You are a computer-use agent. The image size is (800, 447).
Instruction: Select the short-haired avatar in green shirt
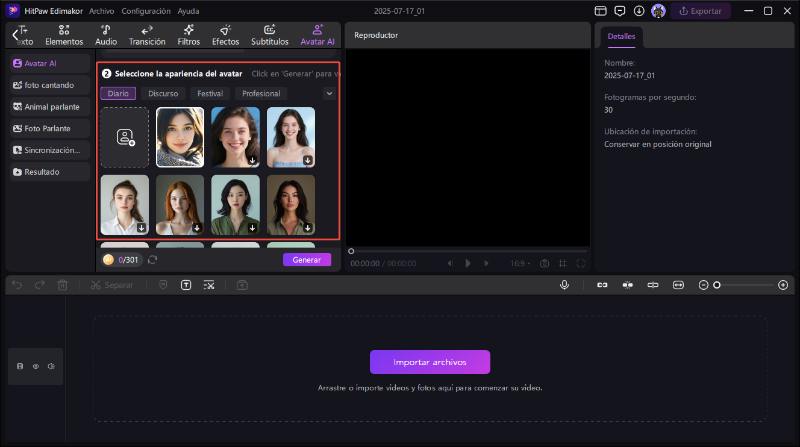pyautogui.click(x=235, y=205)
